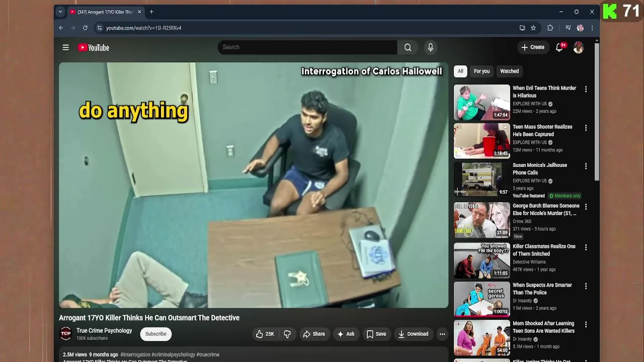
Task: Open options for Killer Classmates video
Action: 586,247
